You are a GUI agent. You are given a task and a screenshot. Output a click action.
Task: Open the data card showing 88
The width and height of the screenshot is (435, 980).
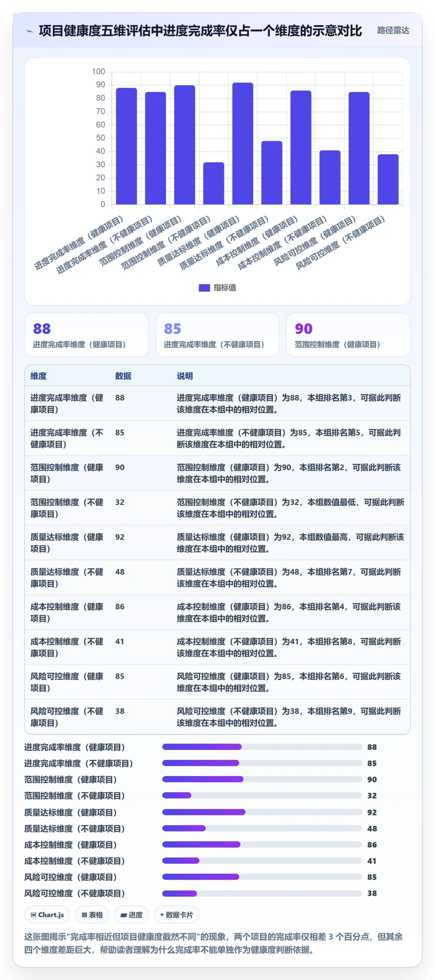click(86, 335)
